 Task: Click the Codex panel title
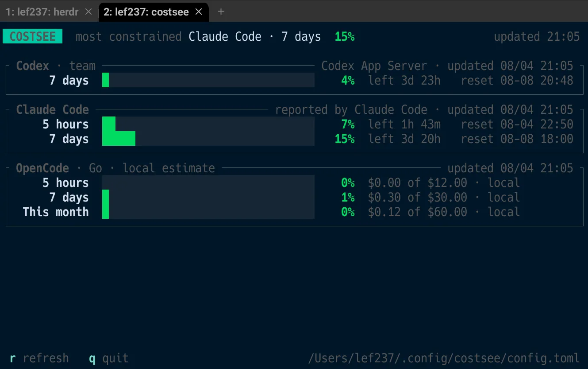pyautogui.click(x=32, y=66)
